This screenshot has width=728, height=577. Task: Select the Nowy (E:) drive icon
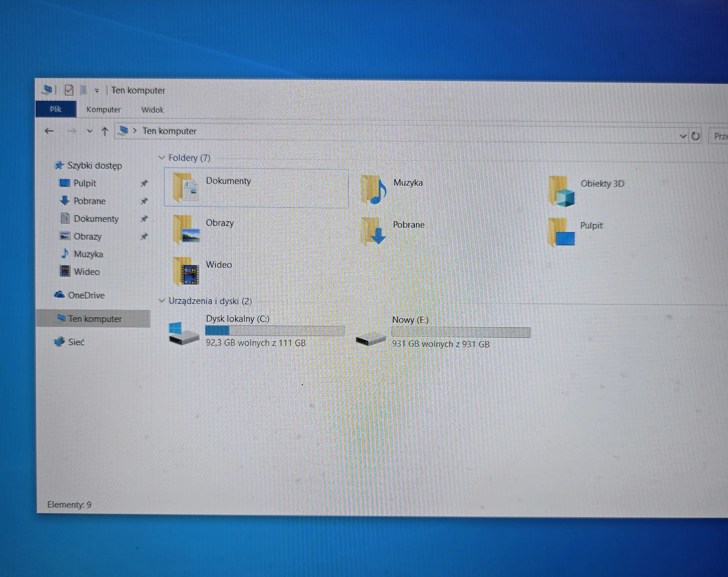(x=370, y=339)
